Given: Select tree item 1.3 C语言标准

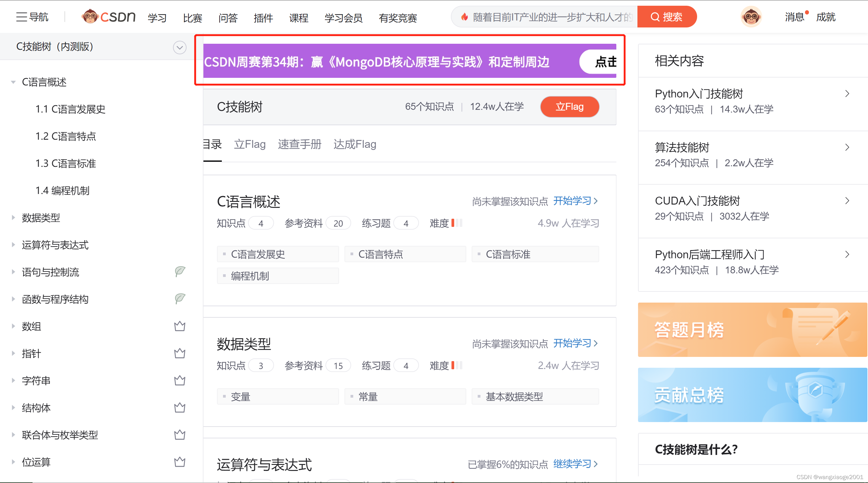Looking at the screenshot, I should 66,163.
